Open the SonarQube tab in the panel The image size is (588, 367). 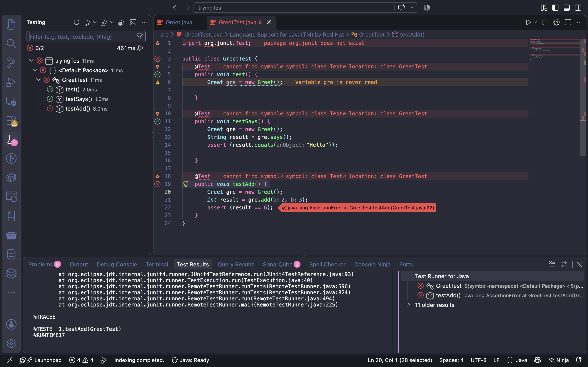tap(282, 264)
